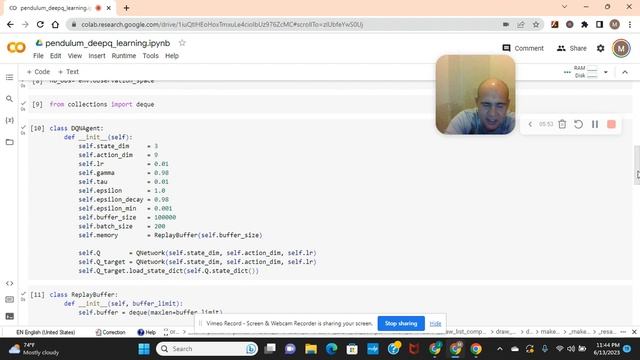Collapse the recorder control bar arrow
The height and width of the screenshot is (360, 640).
(x=530, y=124)
